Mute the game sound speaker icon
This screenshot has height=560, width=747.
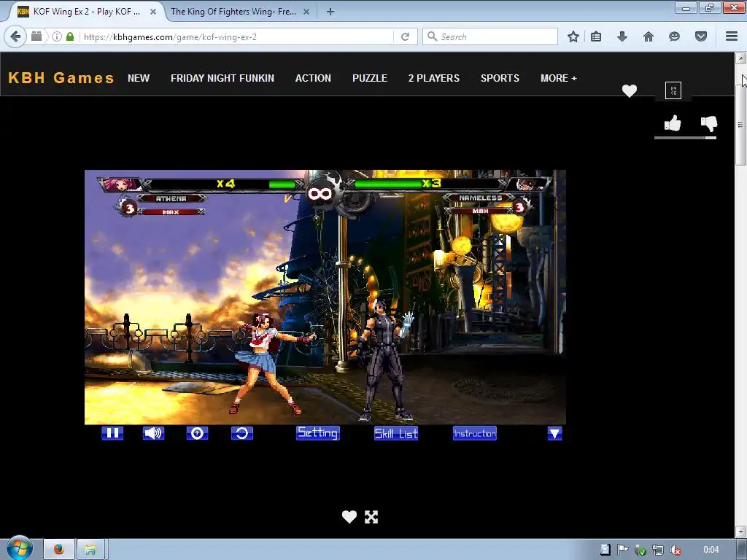coord(153,433)
